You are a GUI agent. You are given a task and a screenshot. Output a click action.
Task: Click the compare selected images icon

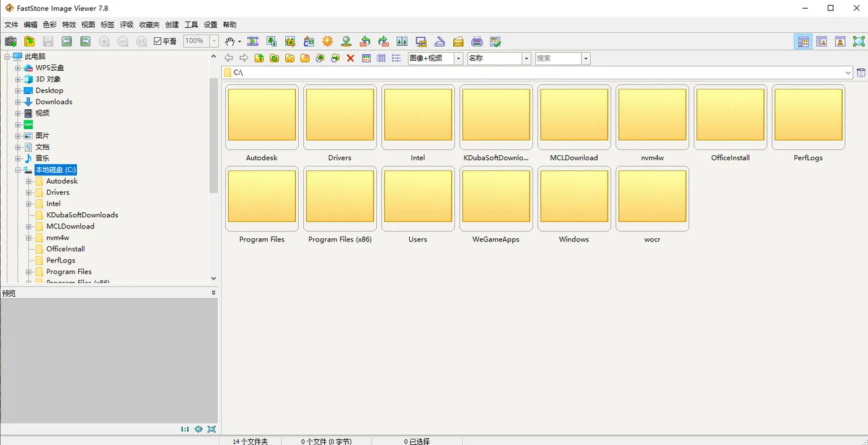[x=402, y=42]
